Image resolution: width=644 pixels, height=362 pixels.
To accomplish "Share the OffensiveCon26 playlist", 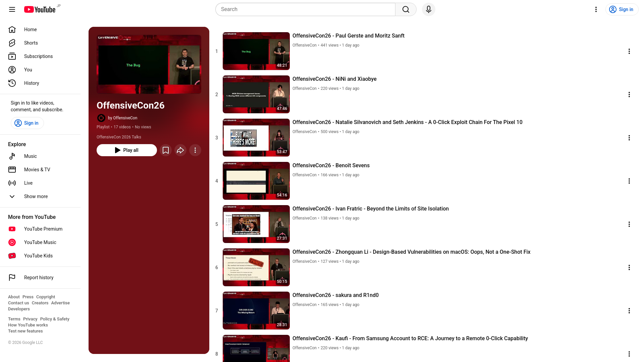I will 180,150.
